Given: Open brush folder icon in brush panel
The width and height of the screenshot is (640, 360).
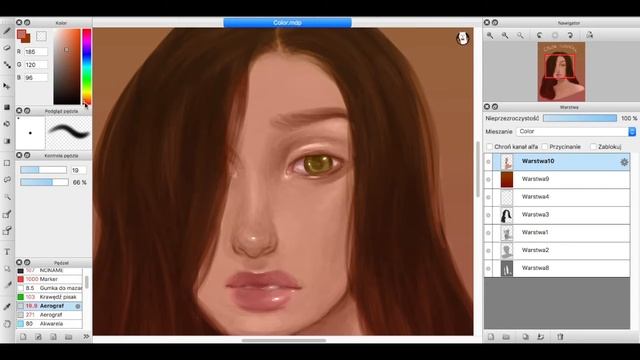Looking at the screenshot, I should tap(69, 337).
